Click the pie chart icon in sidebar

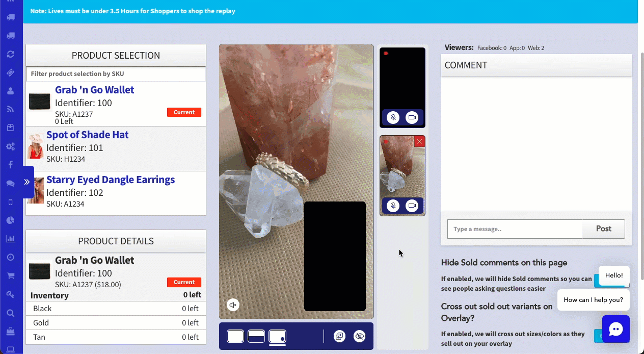pos(10,220)
